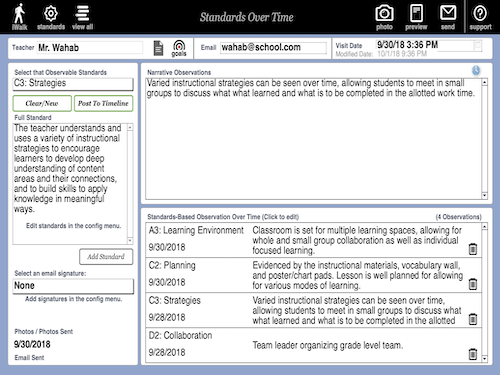Click the document icon beside teacher name
Image resolution: width=500 pixels, height=375 pixels.
click(x=158, y=48)
